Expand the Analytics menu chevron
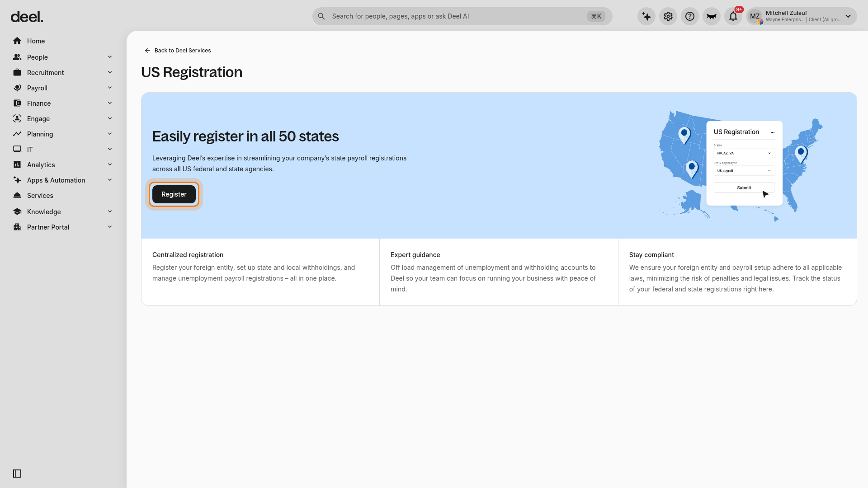868x488 pixels. [110, 164]
